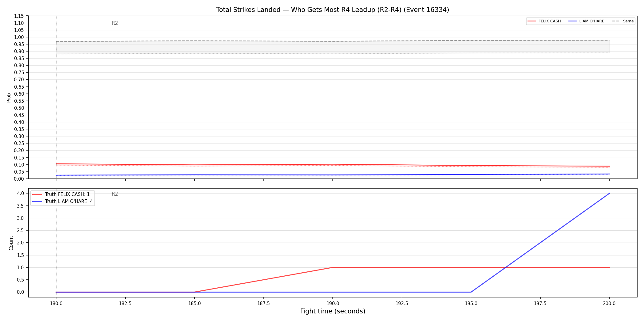Click the 2.5 count axis tick
Screen dimensions: 644x322
[21, 230]
